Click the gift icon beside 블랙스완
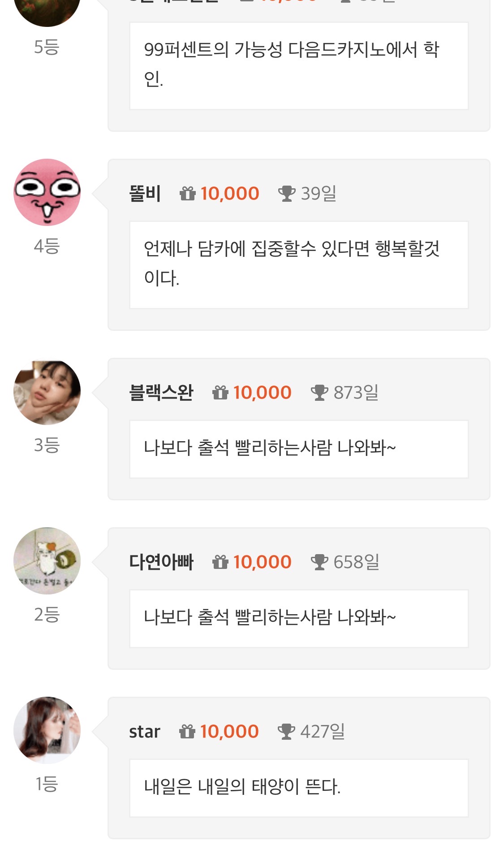The height and width of the screenshot is (846, 504). (x=220, y=393)
